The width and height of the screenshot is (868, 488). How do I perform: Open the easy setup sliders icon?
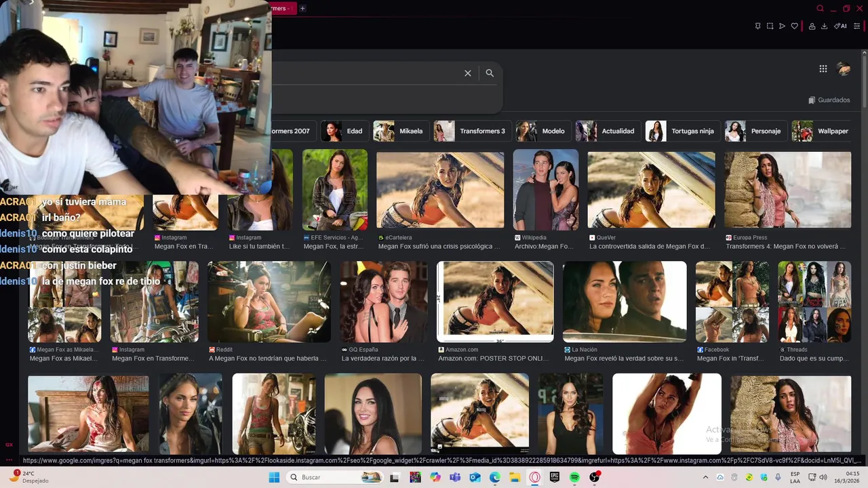tap(856, 26)
